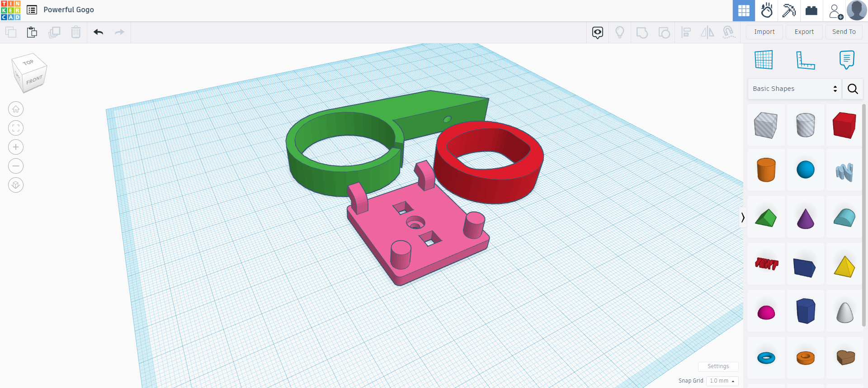Screen dimensions: 868x388
Task: Select the yellow Pyramid shape
Action: point(844,266)
